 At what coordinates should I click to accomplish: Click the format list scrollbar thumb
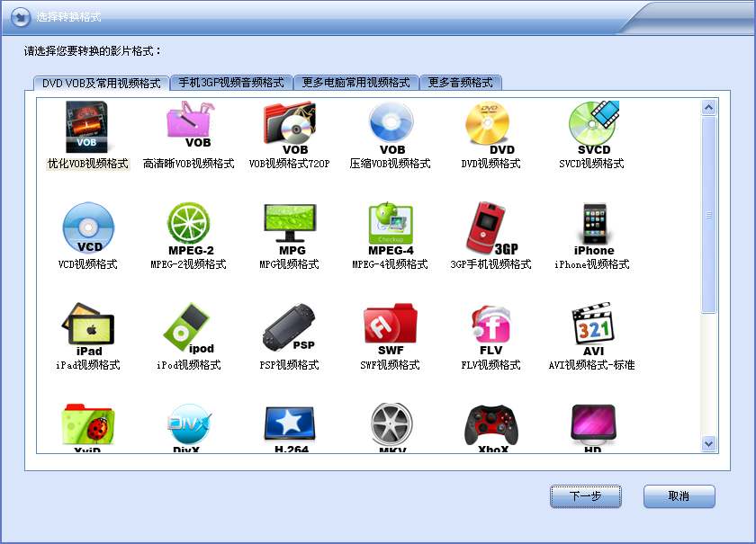[709, 215]
